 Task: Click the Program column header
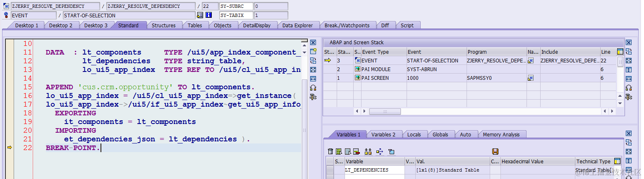(x=496, y=52)
